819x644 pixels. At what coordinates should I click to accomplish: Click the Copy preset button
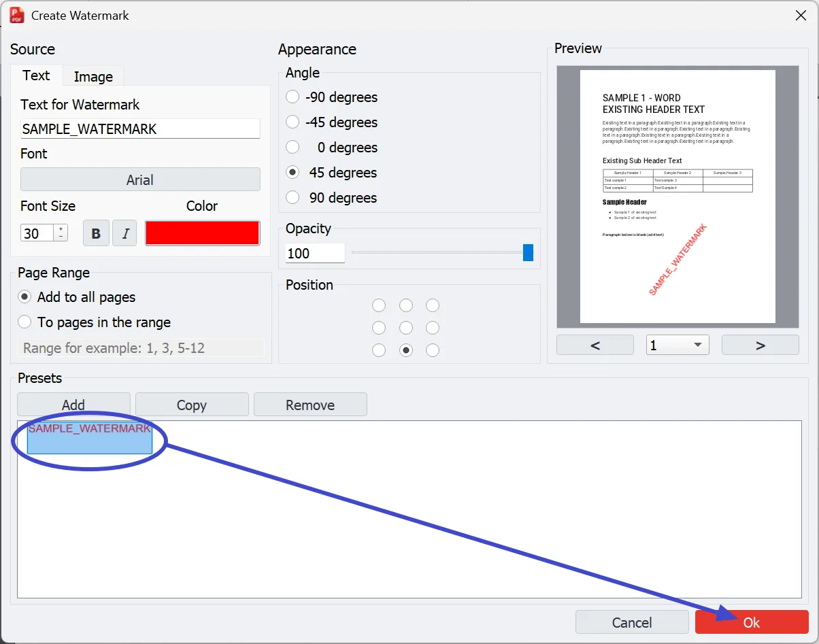192,405
